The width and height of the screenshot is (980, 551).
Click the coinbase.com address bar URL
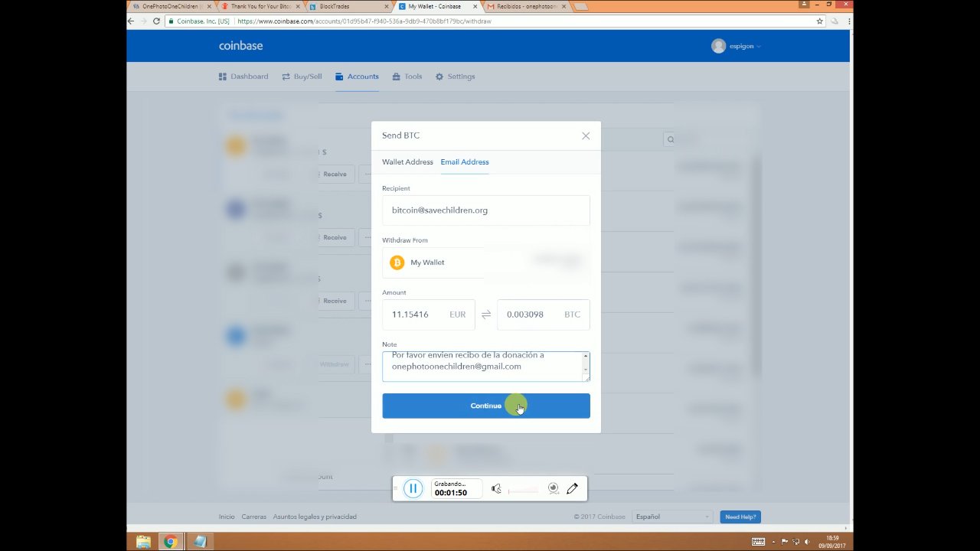tap(364, 21)
